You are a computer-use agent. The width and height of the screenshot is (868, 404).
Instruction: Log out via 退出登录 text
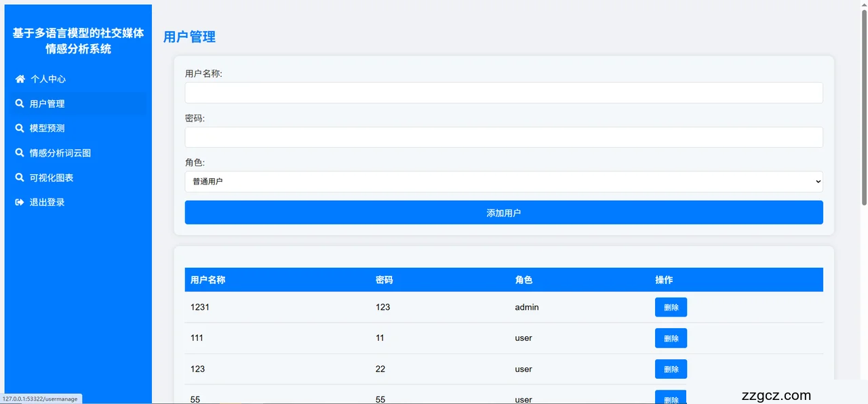47,202
